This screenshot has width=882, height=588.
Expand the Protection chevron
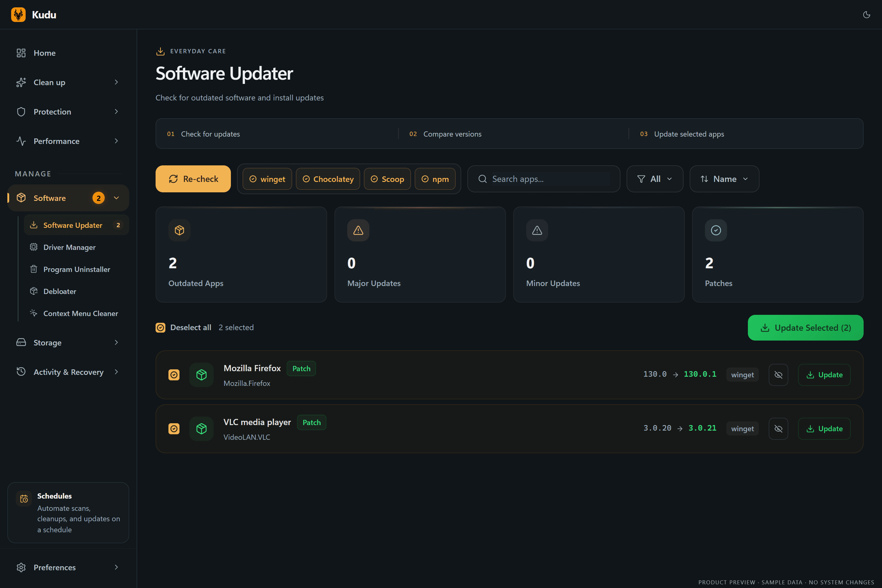(116, 112)
